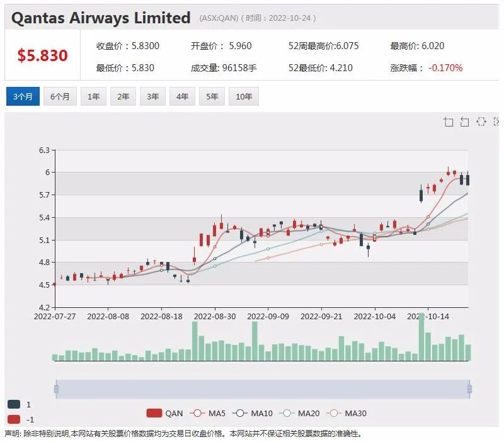Click the dark swatch labeled 1

click(x=14, y=404)
